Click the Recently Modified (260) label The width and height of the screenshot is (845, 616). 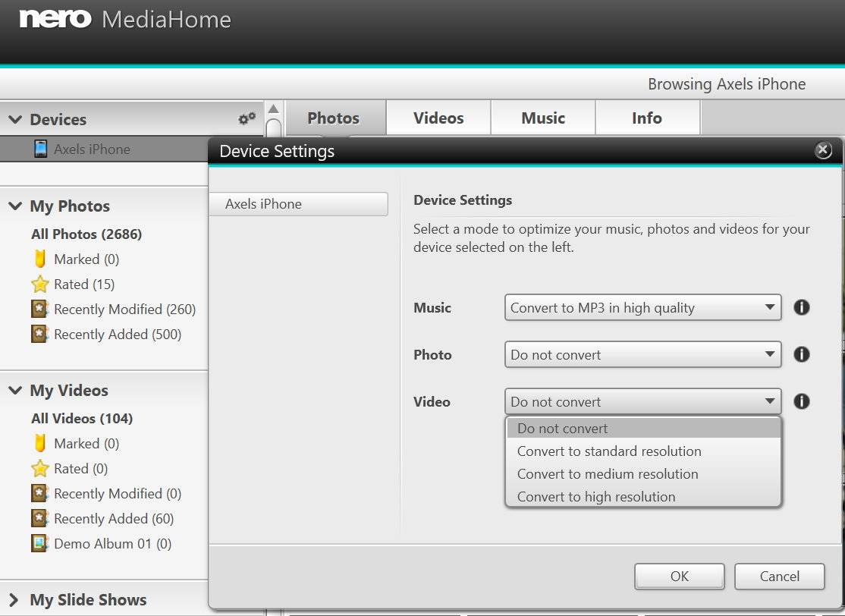(125, 310)
